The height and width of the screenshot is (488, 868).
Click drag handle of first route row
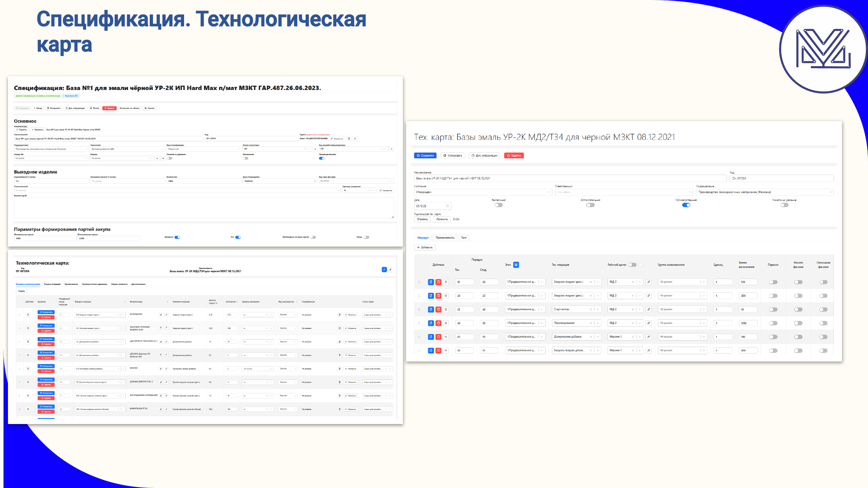[x=420, y=282]
